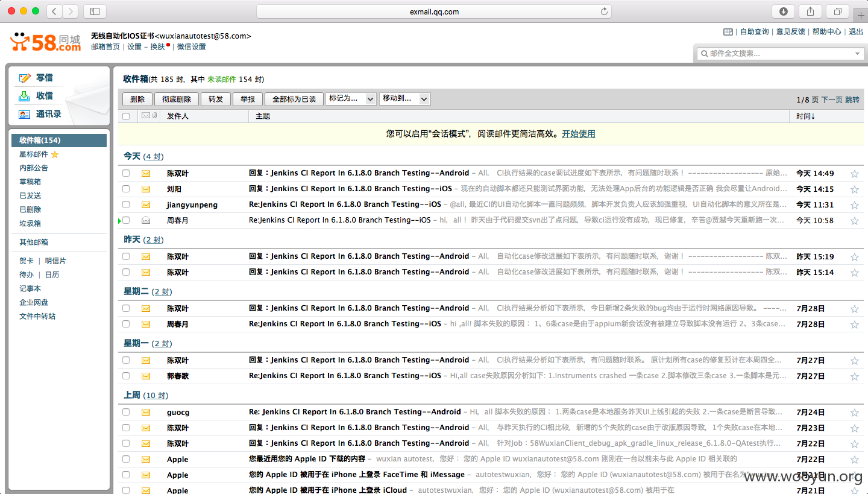
Task: Open 内部公告 folder
Action: click(34, 168)
